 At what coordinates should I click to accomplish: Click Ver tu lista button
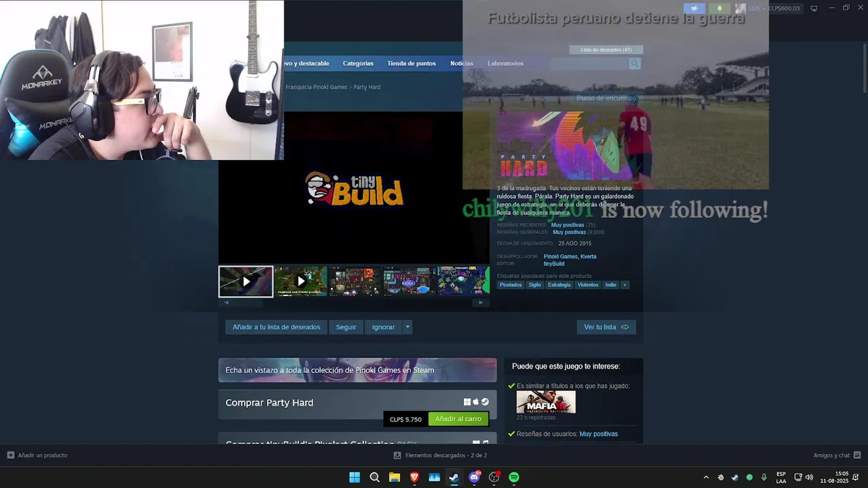pos(606,327)
